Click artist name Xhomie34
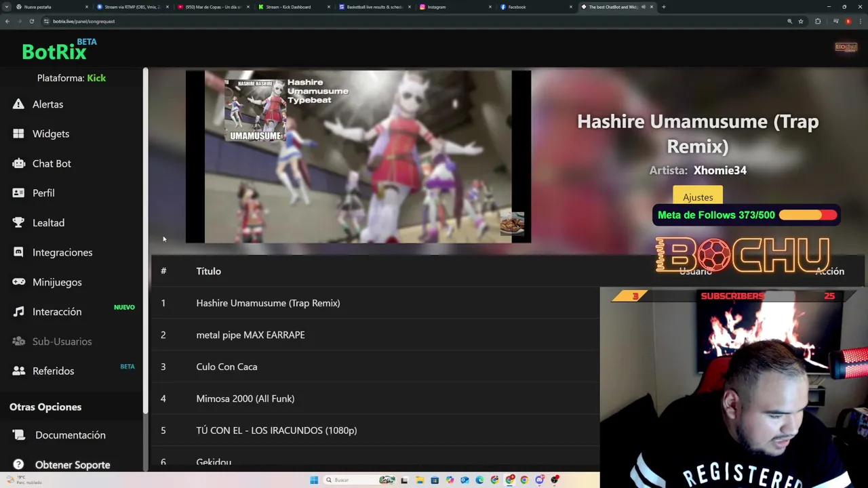This screenshot has height=488, width=868. [x=720, y=171]
